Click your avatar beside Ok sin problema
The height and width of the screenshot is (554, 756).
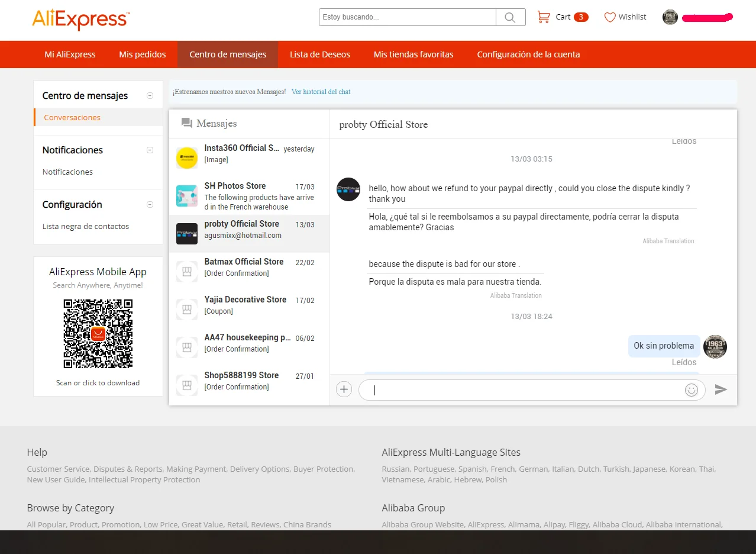(x=715, y=347)
